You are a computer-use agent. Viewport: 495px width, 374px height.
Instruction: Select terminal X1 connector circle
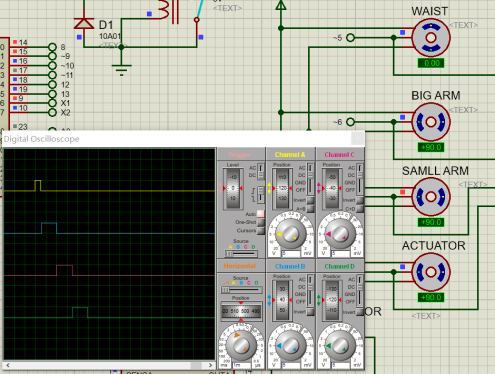pos(52,103)
